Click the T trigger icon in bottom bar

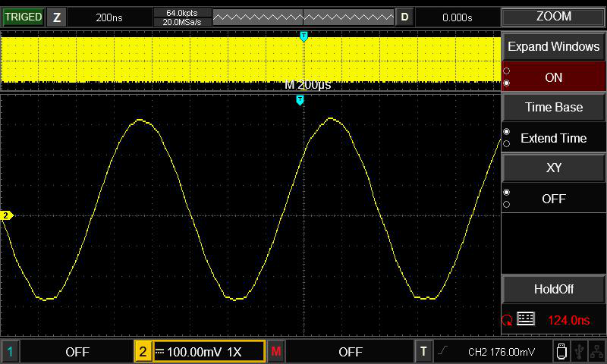pyautogui.click(x=424, y=351)
